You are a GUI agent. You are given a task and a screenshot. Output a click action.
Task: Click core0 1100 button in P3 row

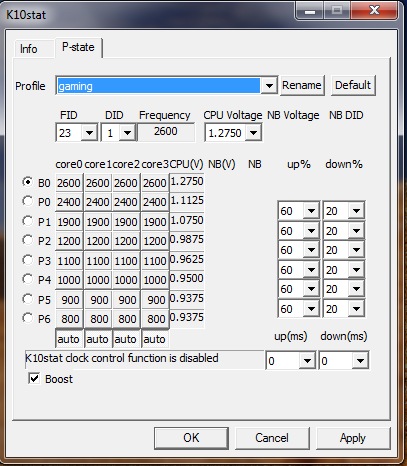pos(69,261)
